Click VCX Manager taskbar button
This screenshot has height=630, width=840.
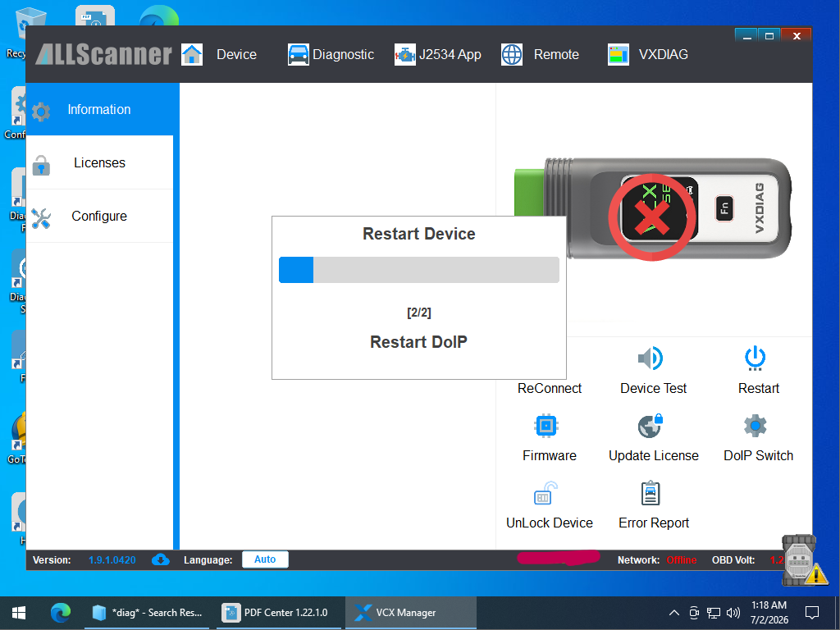(x=410, y=612)
